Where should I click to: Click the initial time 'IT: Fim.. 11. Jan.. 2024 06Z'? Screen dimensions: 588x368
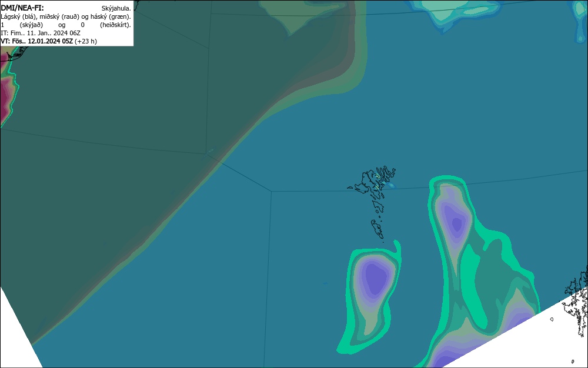41,33
